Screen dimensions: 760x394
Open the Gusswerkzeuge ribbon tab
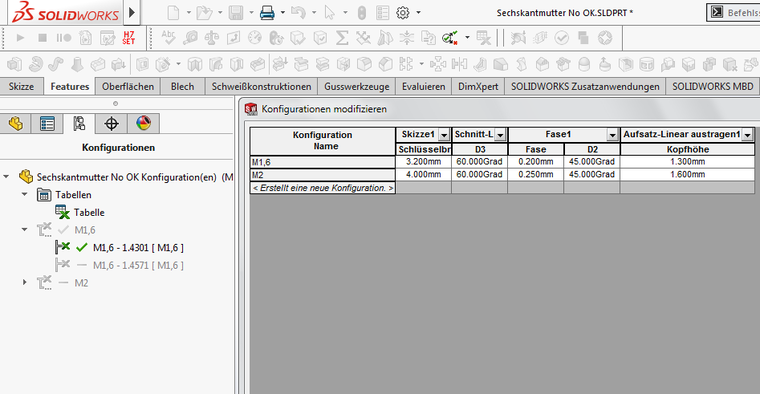[357, 86]
